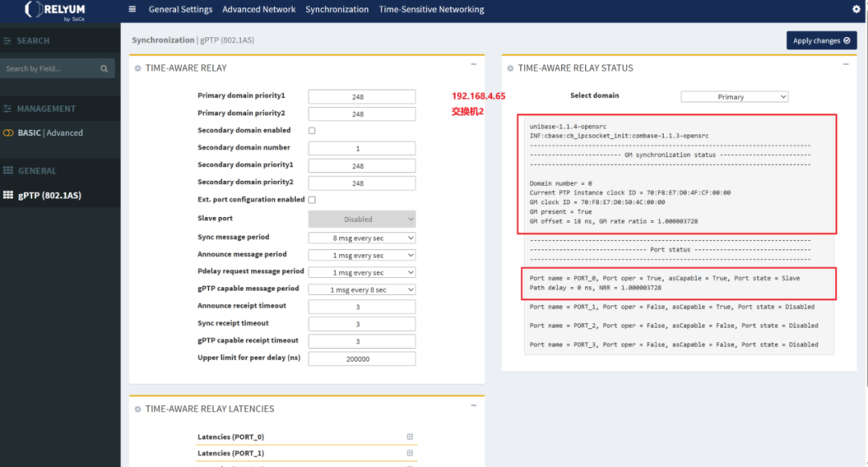This screenshot has height=467, width=868.
Task: Enable Ext. port configuration checkbox
Action: tap(312, 200)
